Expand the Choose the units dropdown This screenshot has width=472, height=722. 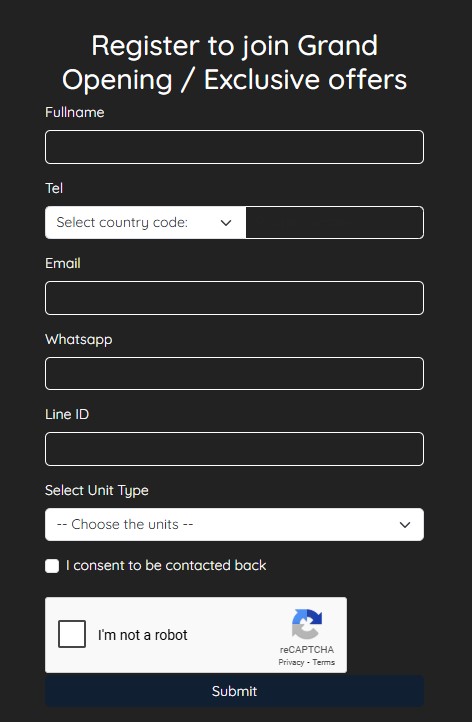click(234, 524)
